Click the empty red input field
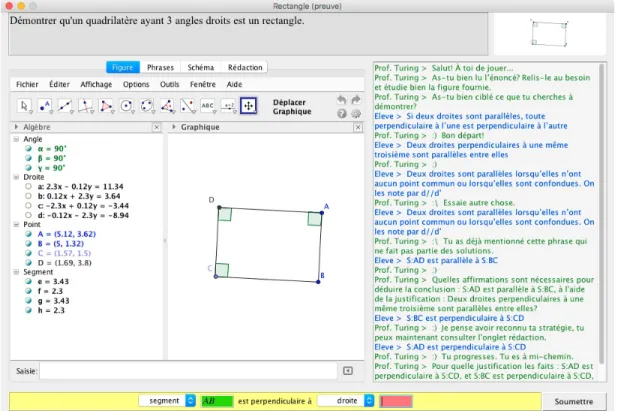The width and height of the screenshot is (618, 411). pos(396,401)
